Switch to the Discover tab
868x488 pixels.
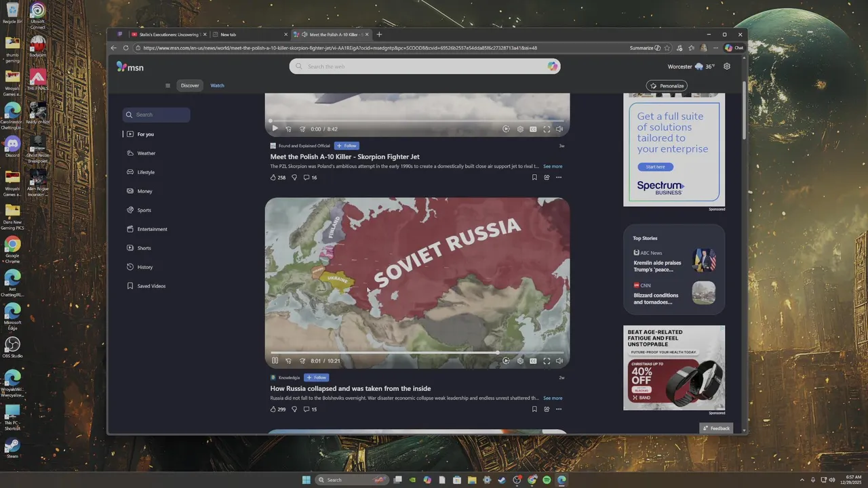pyautogui.click(x=190, y=85)
